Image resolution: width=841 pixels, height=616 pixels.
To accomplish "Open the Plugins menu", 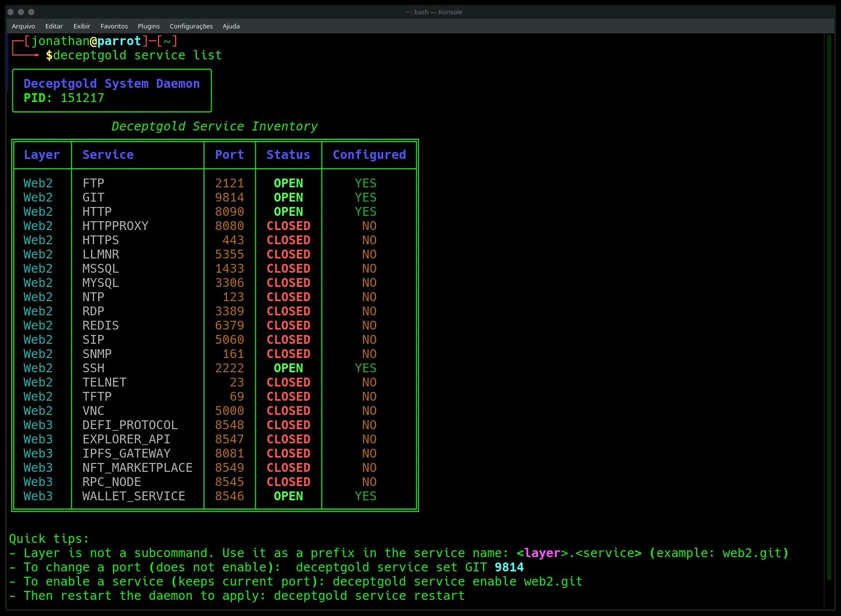I will [x=149, y=26].
